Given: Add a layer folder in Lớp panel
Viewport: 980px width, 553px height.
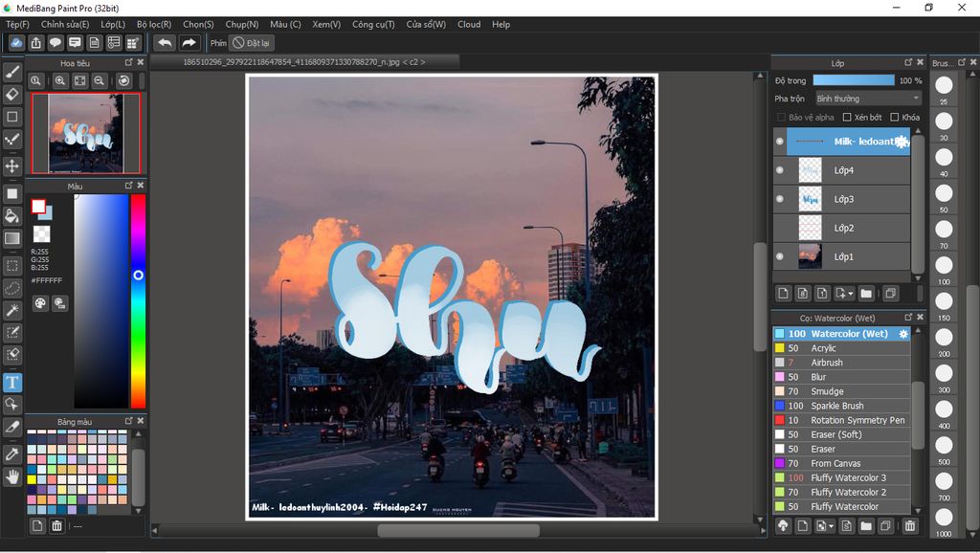Looking at the screenshot, I should click(x=866, y=293).
